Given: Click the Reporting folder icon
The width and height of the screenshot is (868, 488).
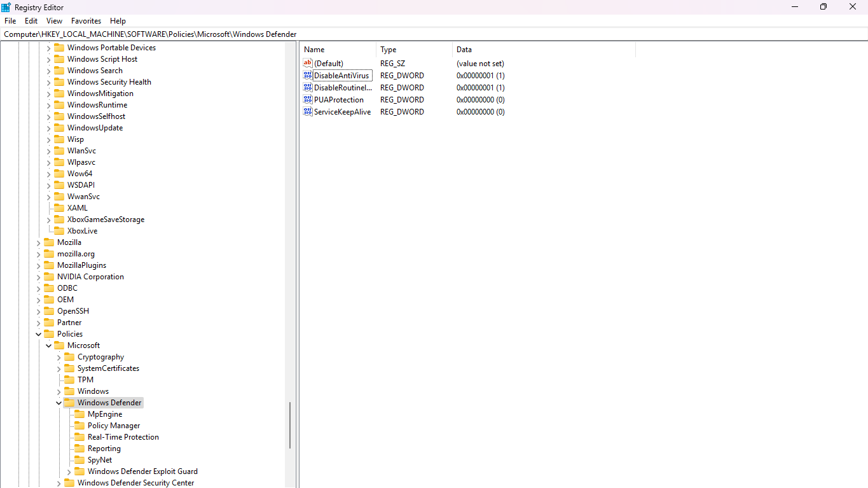Looking at the screenshot, I should [x=79, y=449].
